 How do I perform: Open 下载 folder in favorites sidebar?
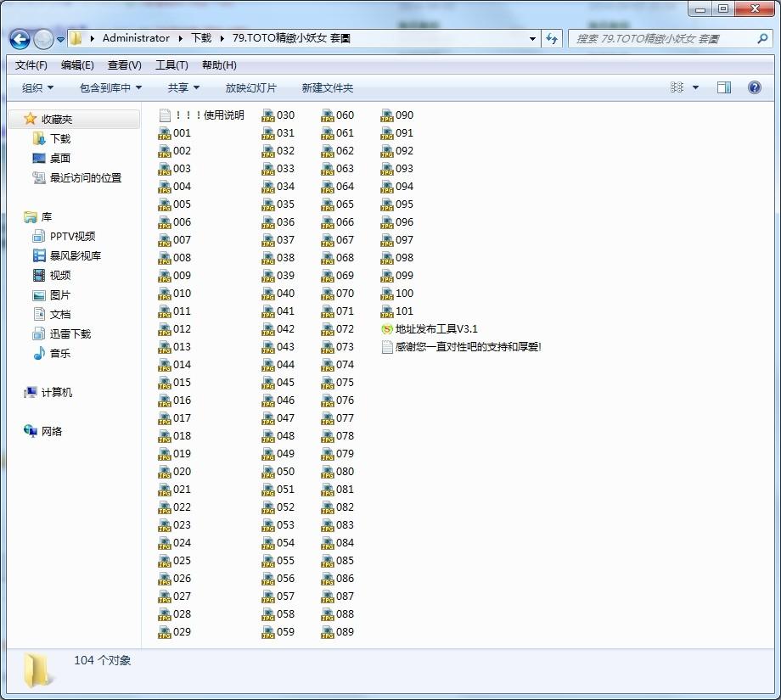coord(59,138)
